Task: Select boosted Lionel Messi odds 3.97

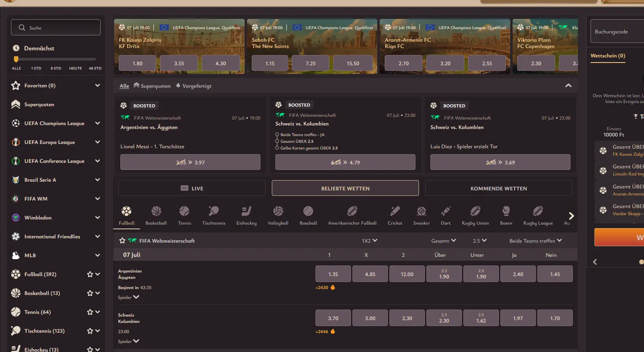Action: coord(190,162)
